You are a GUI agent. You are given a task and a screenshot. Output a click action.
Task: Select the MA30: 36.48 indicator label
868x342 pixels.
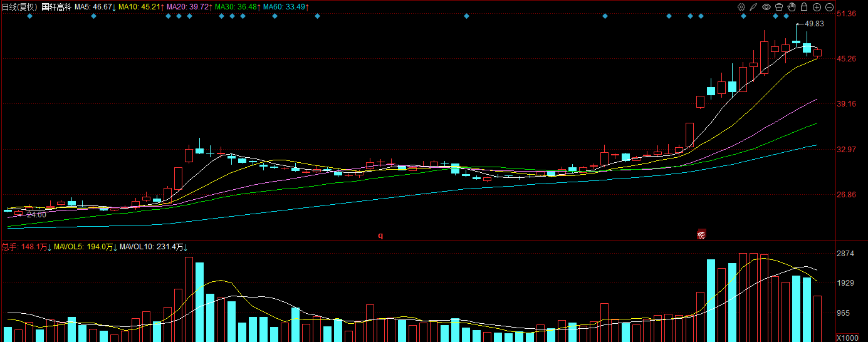[x=238, y=7]
